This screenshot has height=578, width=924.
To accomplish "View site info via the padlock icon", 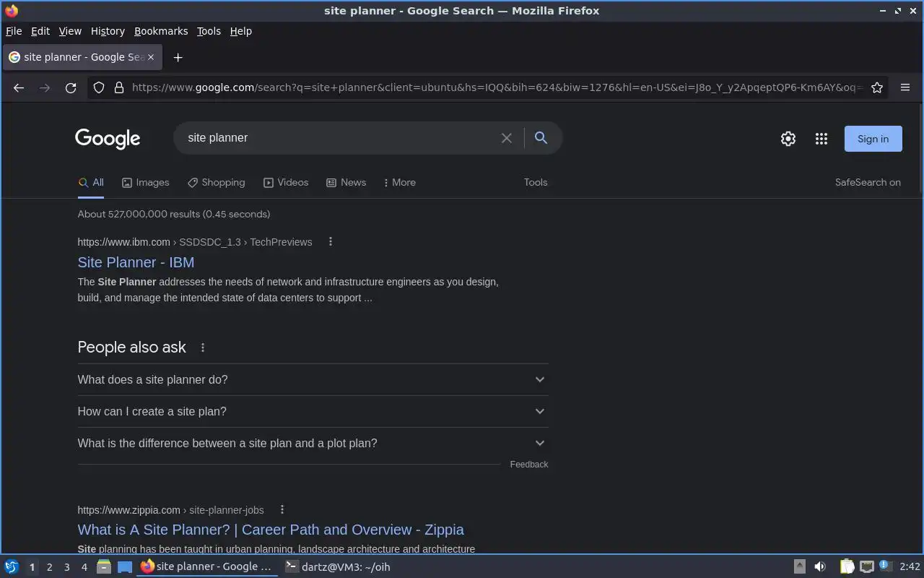I will (x=118, y=87).
